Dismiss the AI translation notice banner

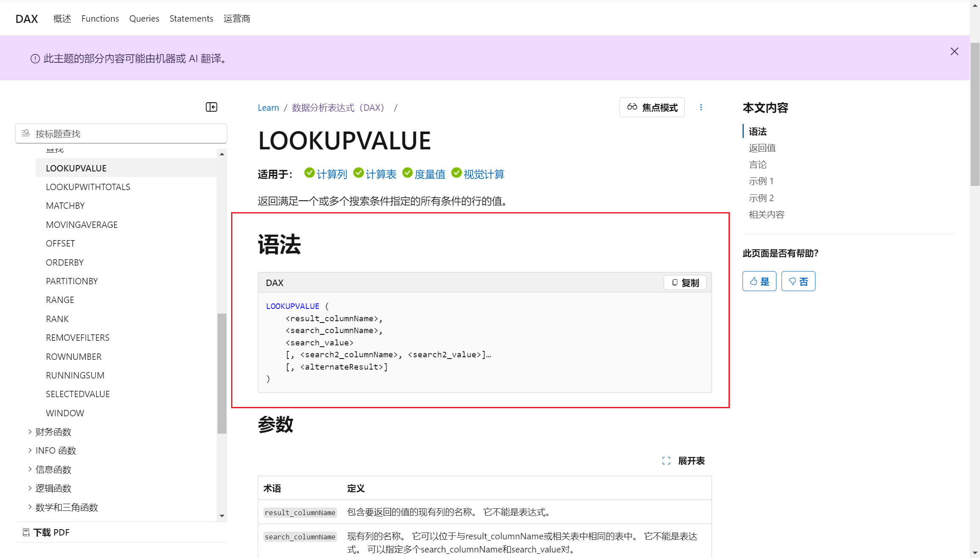(954, 51)
